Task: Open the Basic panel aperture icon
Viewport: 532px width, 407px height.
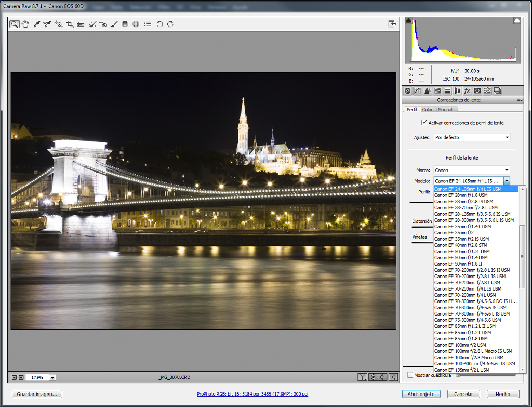Action: (407, 90)
